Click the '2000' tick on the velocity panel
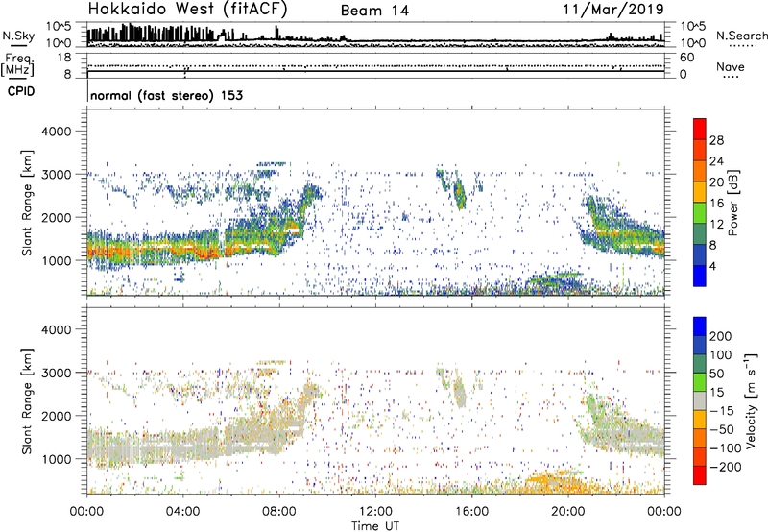The width and height of the screenshot is (768, 532). [56, 416]
